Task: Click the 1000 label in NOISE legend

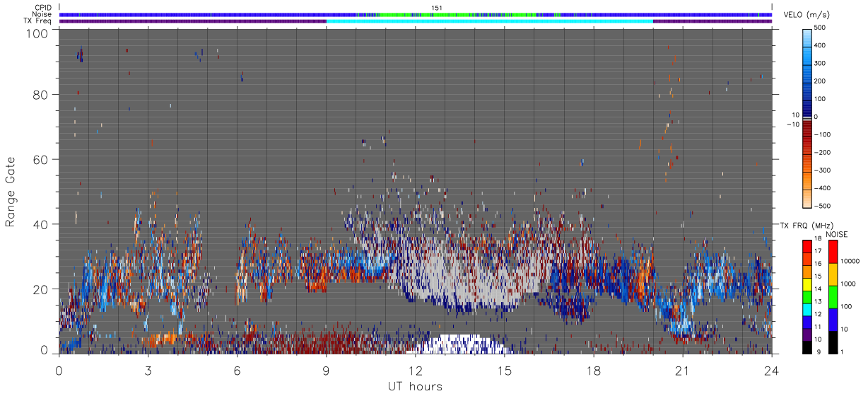Action: 847,283
